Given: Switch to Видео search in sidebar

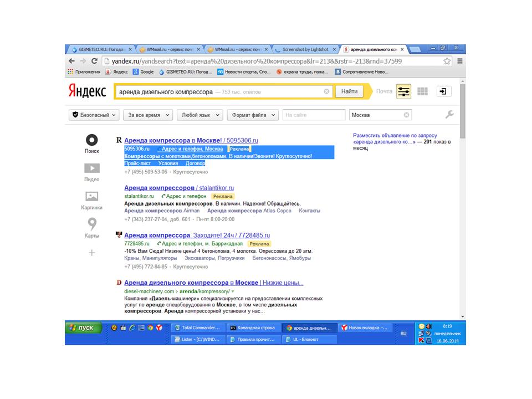Looking at the screenshot, I should (91, 172).
